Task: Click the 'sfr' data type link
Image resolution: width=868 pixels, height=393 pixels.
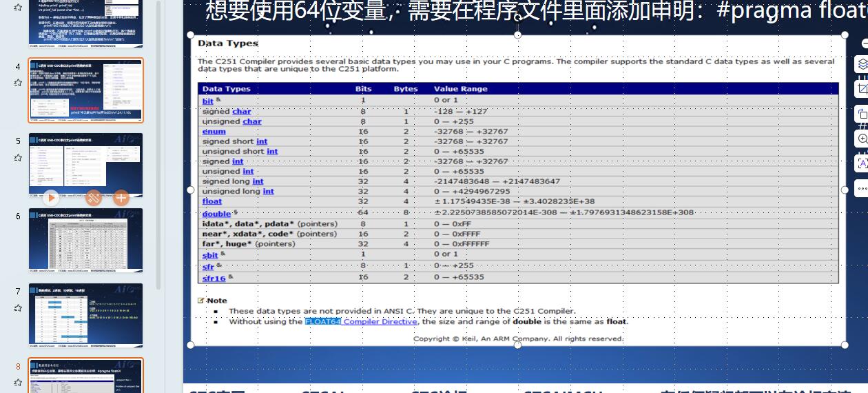Action: pyautogui.click(x=208, y=267)
